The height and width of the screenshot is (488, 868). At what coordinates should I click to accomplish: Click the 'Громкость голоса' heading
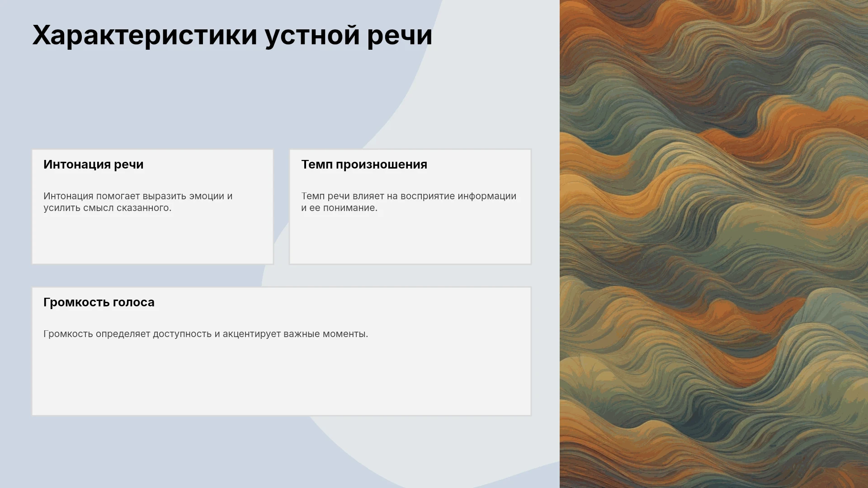click(x=99, y=302)
